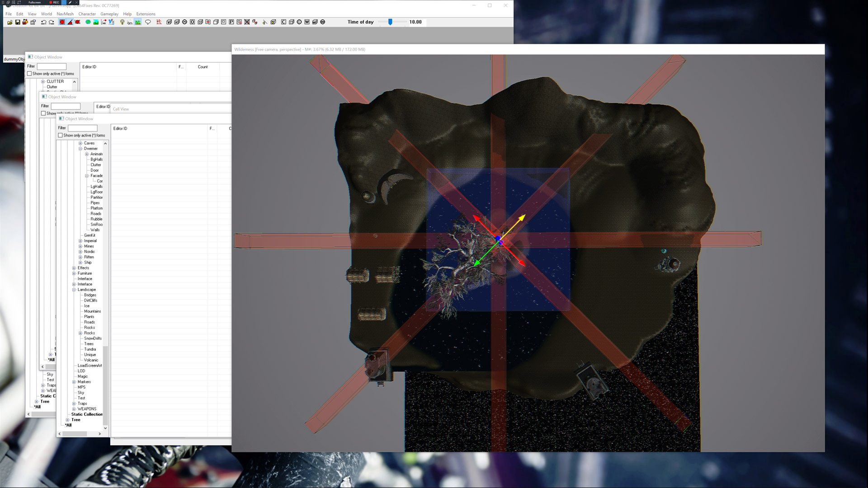Click the speech bubble dialogue icon
Viewport: 868px width, 488px height.
coord(148,22)
